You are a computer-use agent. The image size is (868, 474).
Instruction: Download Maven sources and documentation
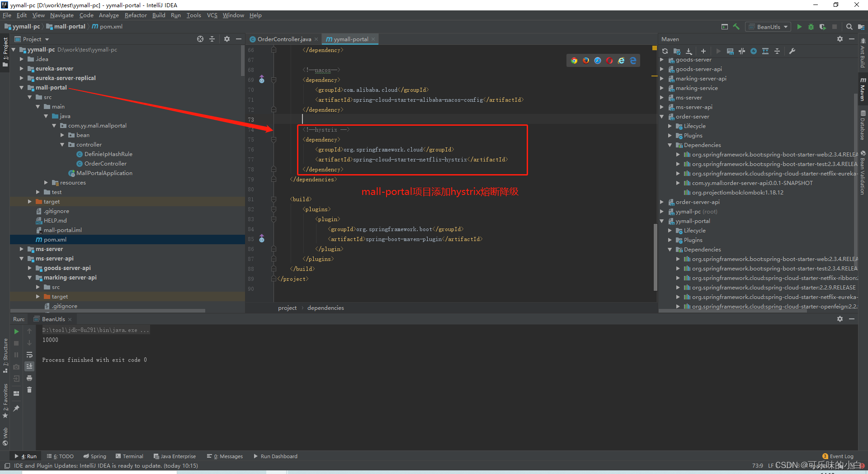(689, 51)
